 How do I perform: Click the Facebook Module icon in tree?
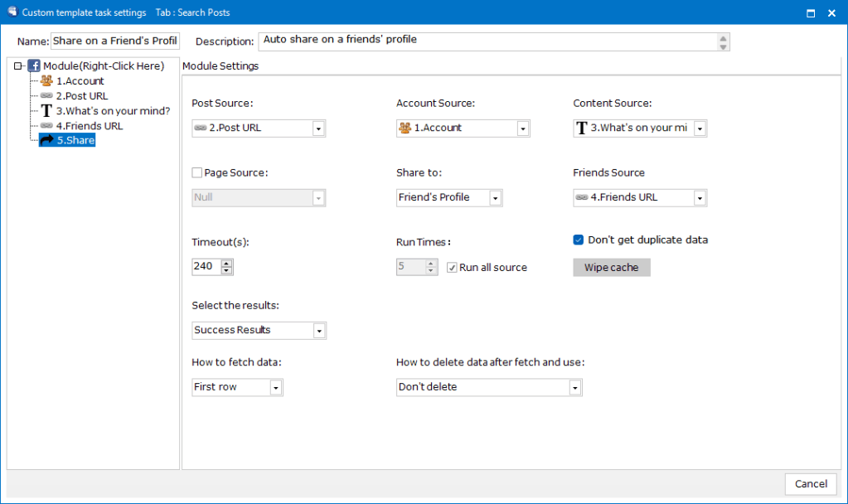tap(34, 65)
